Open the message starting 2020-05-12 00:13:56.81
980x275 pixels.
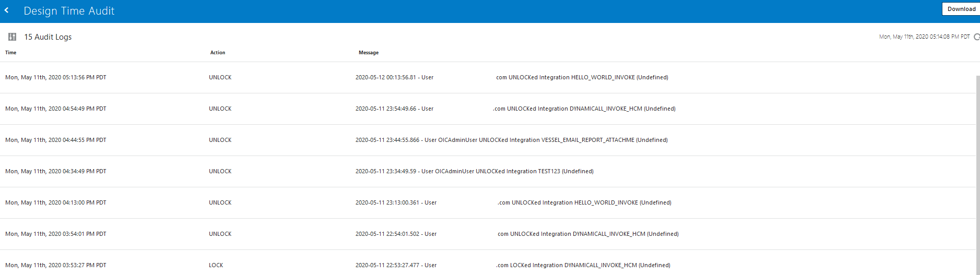click(x=512, y=77)
